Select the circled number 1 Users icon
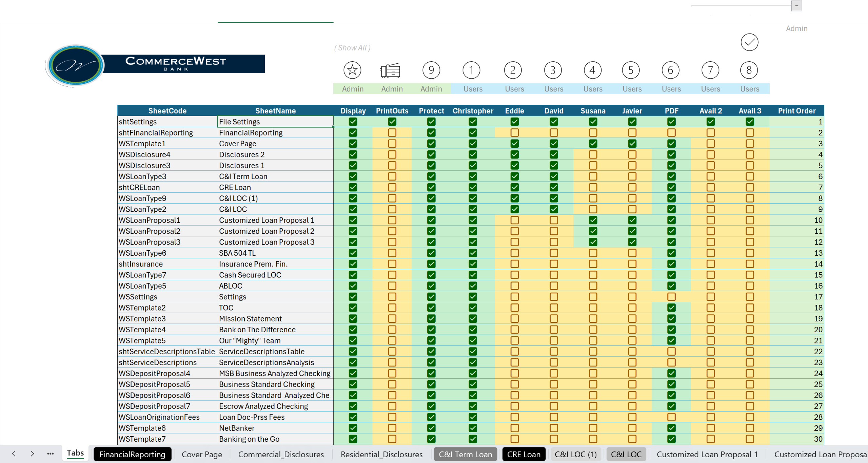This screenshot has width=868, height=463. click(471, 70)
